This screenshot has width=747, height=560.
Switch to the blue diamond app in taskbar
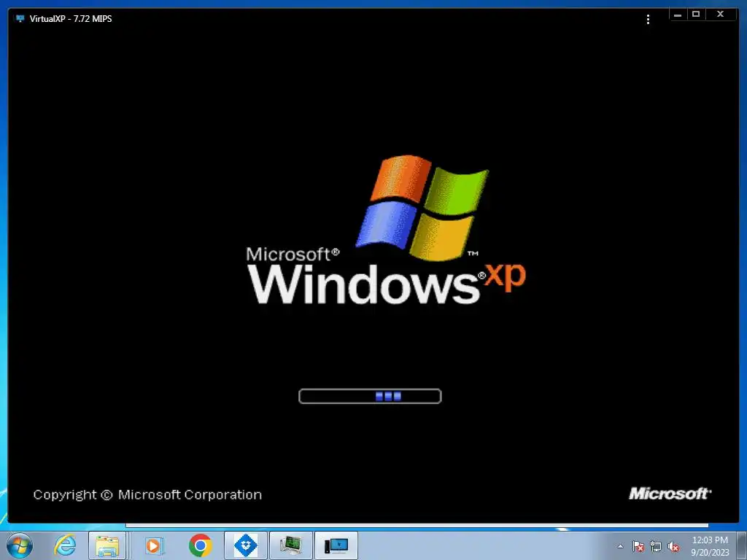click(246, 545)
